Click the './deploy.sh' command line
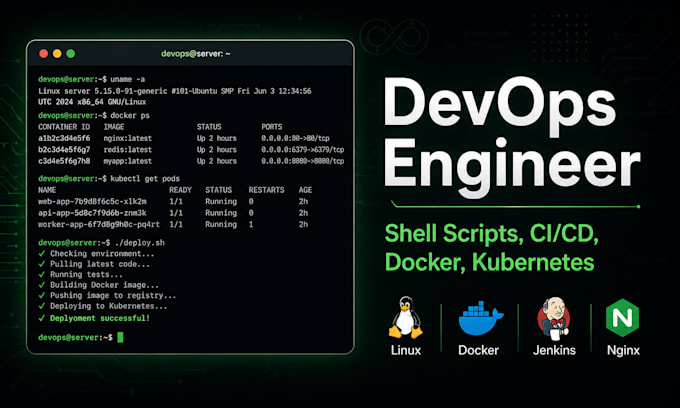680x408 pixels. click(101, 243)
